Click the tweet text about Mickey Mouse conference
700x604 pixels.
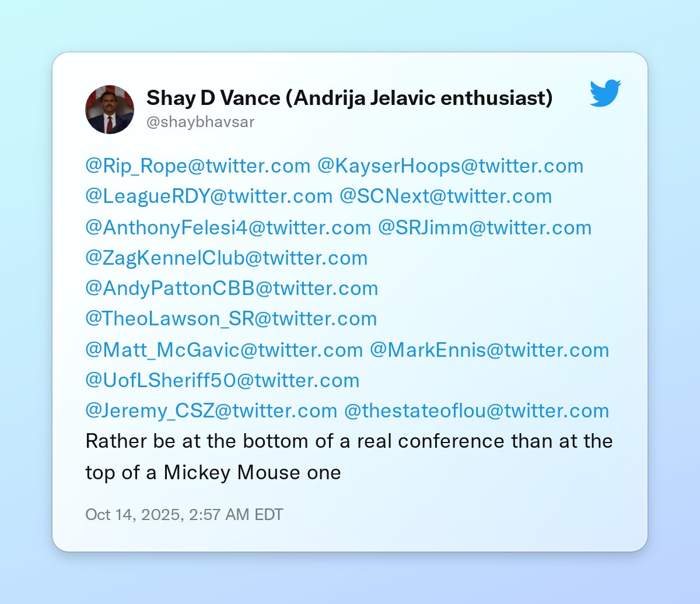(x=349, y=456)
